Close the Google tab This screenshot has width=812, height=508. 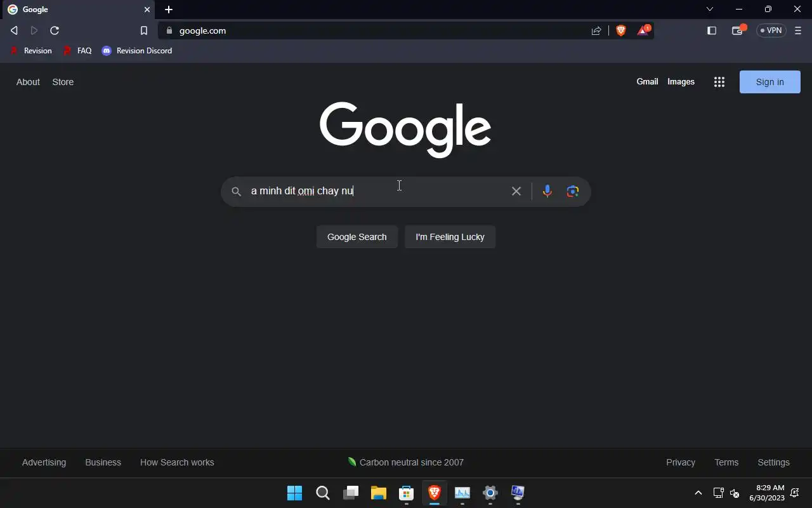[x=147, y=10]
